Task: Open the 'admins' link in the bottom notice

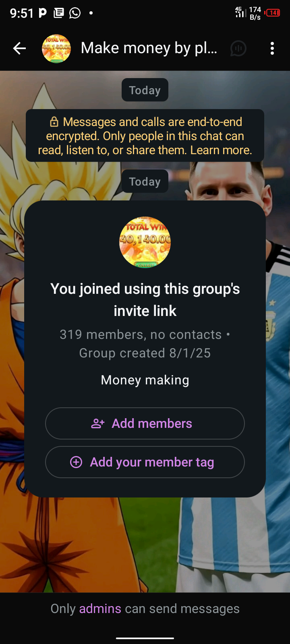Action: tap(100, 609)
